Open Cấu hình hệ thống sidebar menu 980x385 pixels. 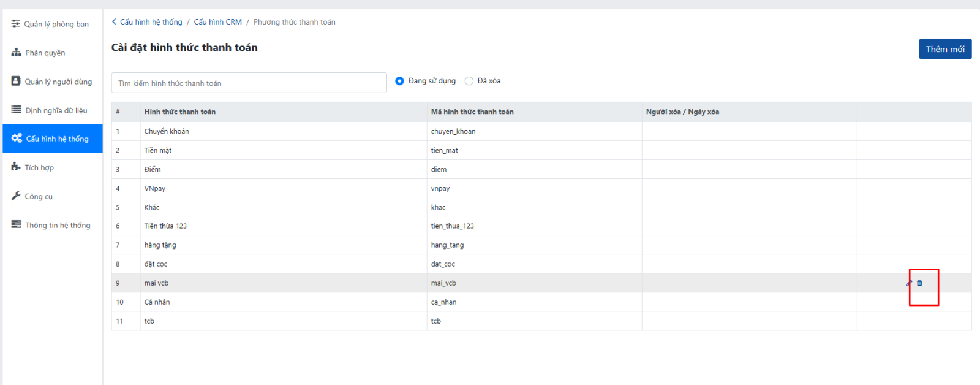click(x=53, y=139)
